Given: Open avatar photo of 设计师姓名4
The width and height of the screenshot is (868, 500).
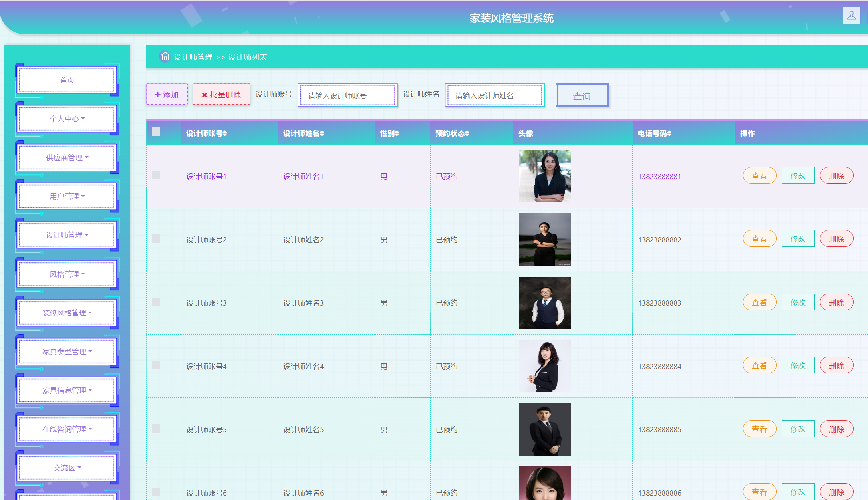Looking at the screenshot, I should (545, 366).
